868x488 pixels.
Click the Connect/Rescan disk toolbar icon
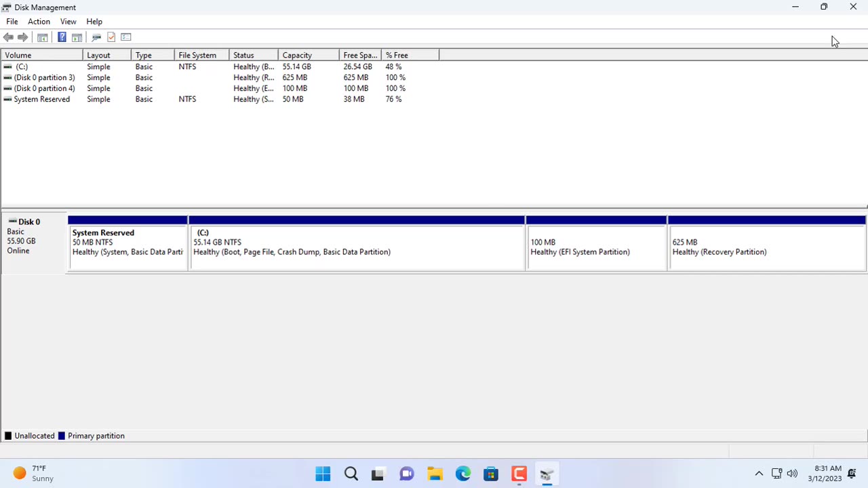tap(96, 37)
